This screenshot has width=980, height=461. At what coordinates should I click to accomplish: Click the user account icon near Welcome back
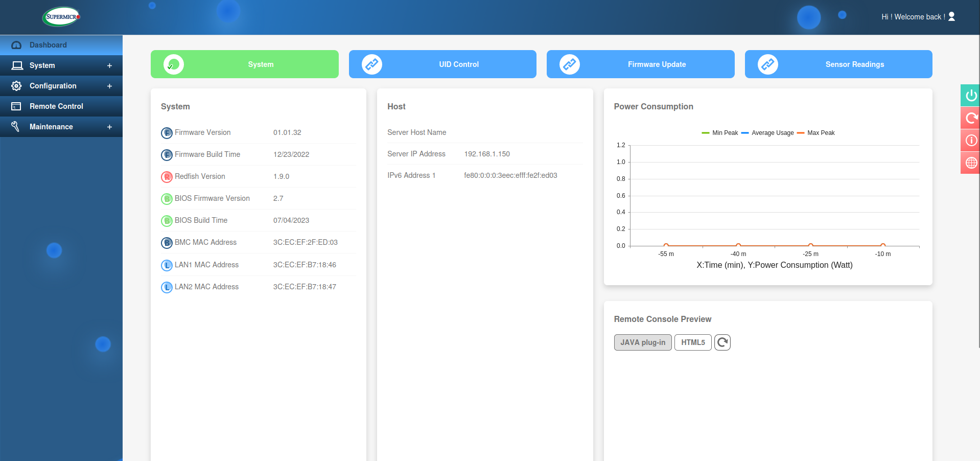click(x=951, y=16)
